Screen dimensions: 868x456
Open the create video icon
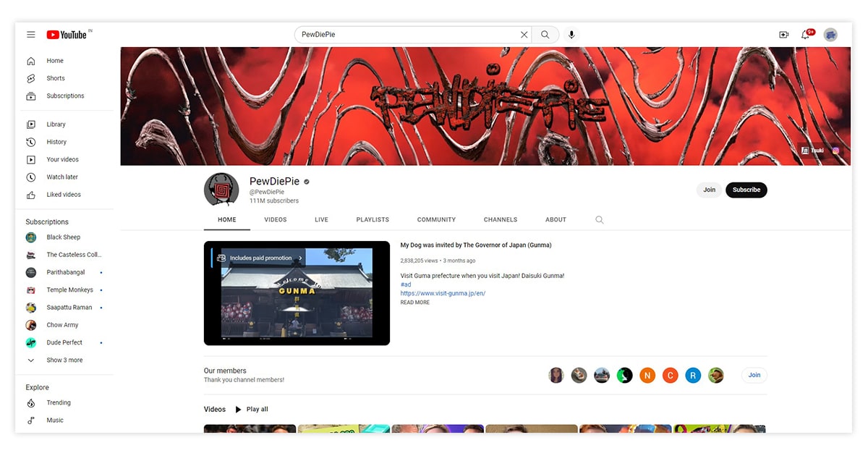coord(783,35)
